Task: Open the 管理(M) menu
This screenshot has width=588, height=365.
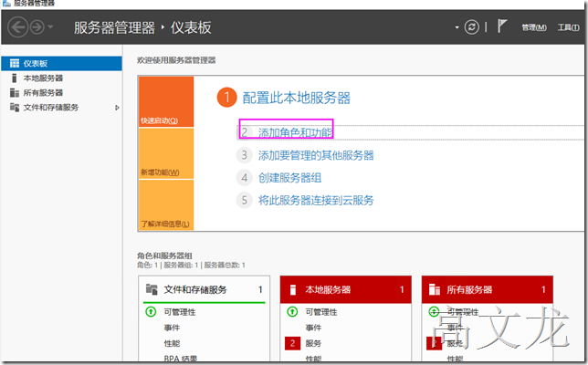Action: 534,27
